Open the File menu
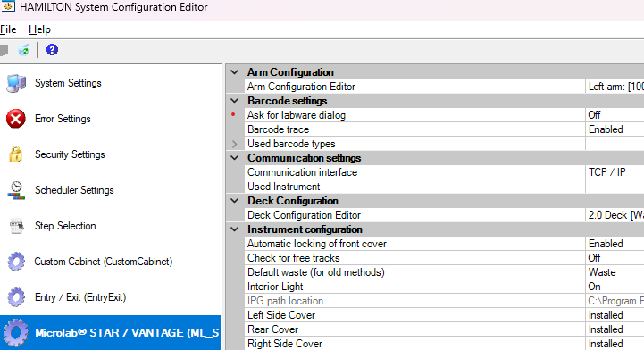Screen dimensions: 644x350 [x=8, y=29]
